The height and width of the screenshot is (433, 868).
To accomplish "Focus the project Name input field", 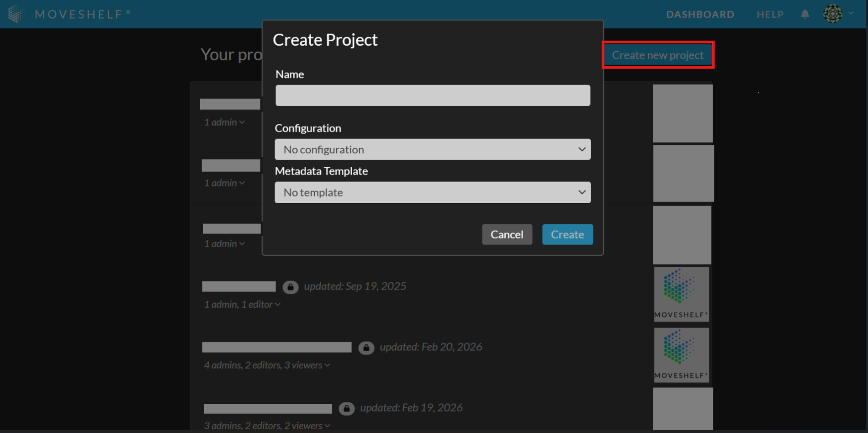I will (x=432, y=95).
